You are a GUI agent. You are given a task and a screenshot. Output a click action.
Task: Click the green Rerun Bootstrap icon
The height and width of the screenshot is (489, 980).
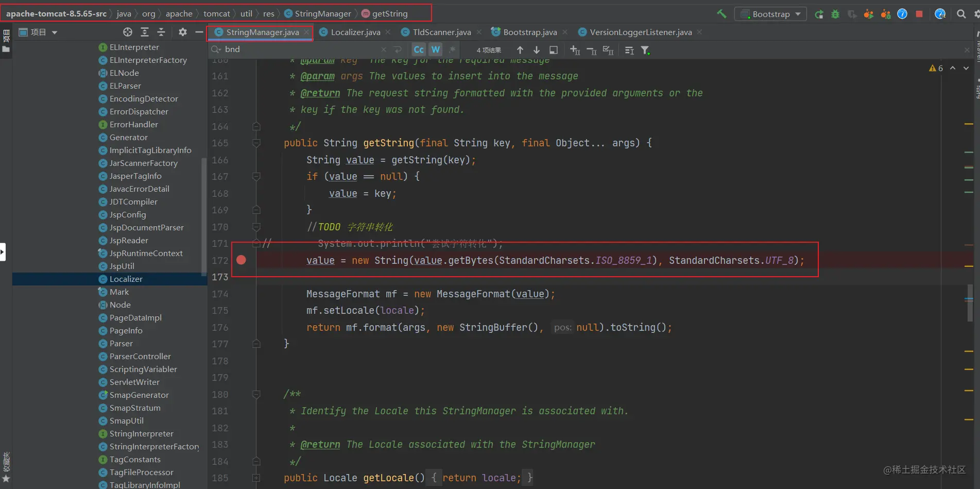pyautogui.click(x=819, y=14)
